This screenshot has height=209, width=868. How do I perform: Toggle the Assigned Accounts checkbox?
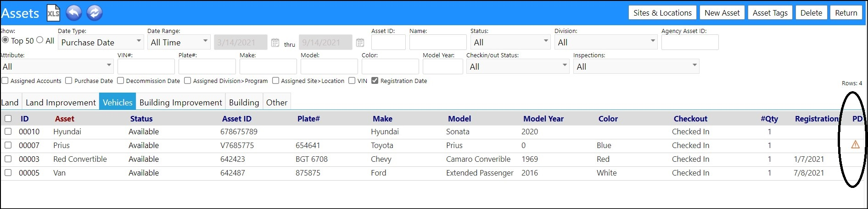[x=5, y=81]
